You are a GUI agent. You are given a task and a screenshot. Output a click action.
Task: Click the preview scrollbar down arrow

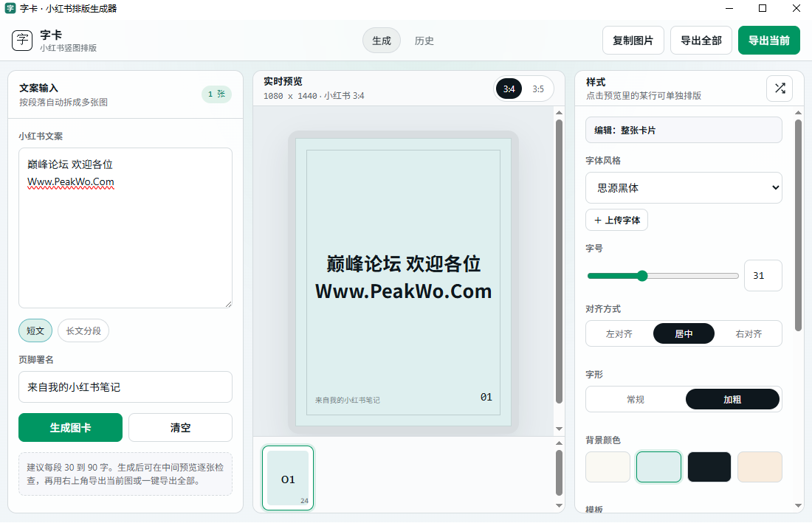[x=559, y=429]
